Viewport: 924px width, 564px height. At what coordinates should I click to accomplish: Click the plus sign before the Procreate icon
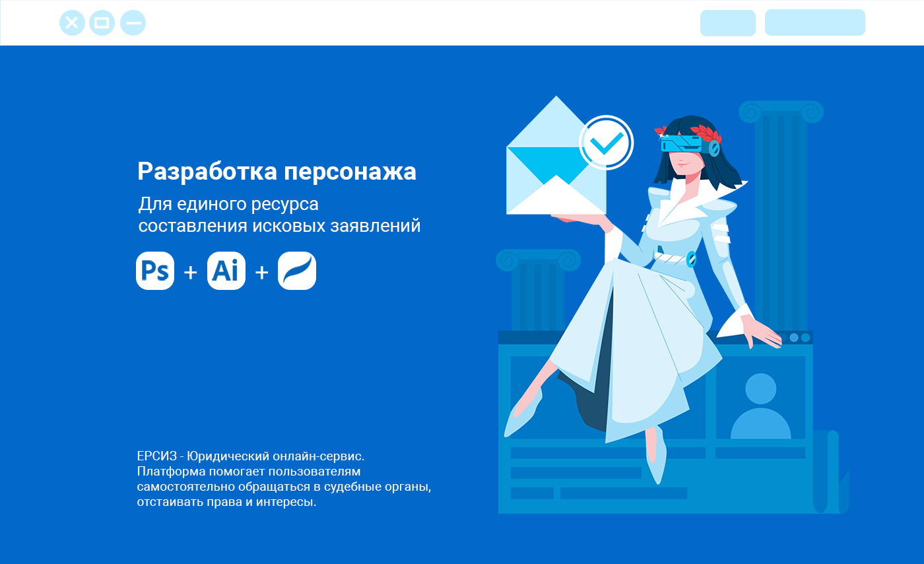click(x=261, y=272)
